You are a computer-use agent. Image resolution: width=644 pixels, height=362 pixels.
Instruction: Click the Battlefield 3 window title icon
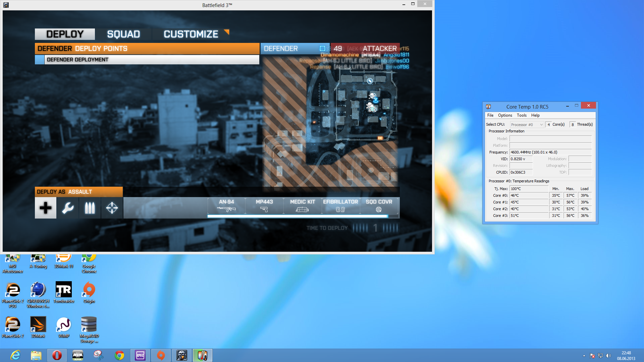pyautogui.click(x=6, y=5)
